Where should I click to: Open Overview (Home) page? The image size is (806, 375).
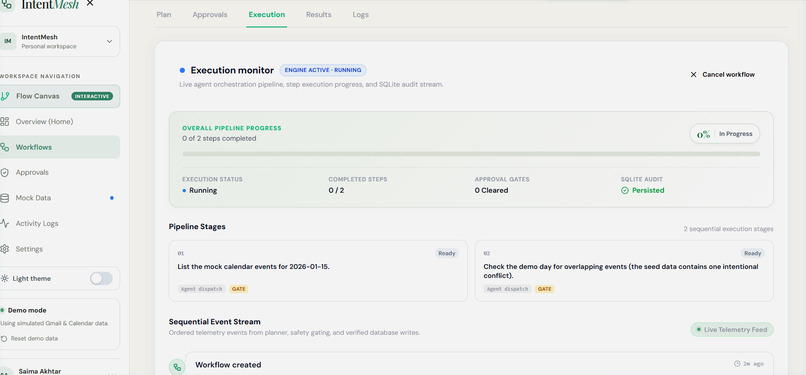click(60, 122)
